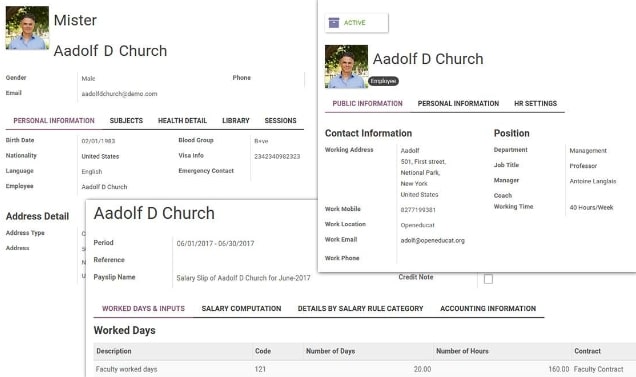636x377 pixels.
Task: Select the Public Information tab
Action: [x=367, y=103]
